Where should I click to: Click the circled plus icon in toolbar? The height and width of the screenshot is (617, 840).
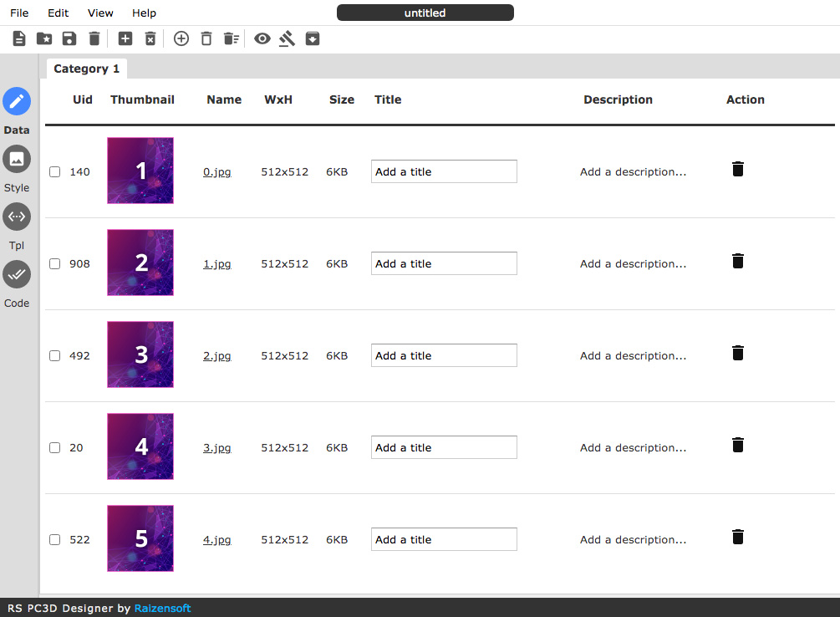pos(181,38)
